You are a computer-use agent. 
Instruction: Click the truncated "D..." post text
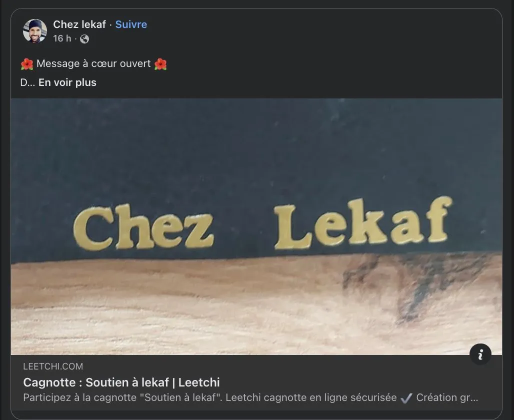pos(27,82)
